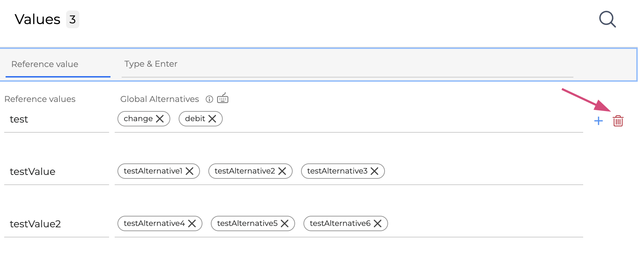Remove testAlternative6 chip

pyautogui.click(x=378, y=223)
